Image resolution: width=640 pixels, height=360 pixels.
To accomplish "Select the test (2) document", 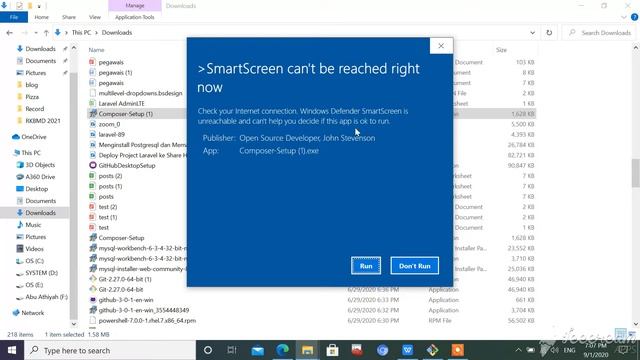I will pos(108,207).
